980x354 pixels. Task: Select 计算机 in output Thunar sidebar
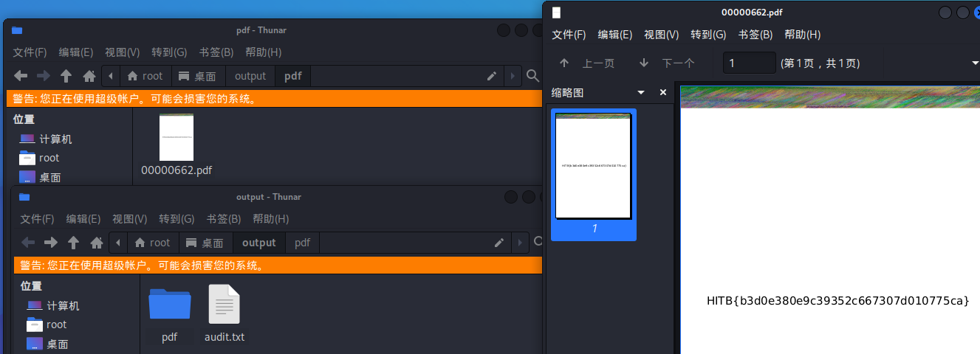(x=53, y=305)
